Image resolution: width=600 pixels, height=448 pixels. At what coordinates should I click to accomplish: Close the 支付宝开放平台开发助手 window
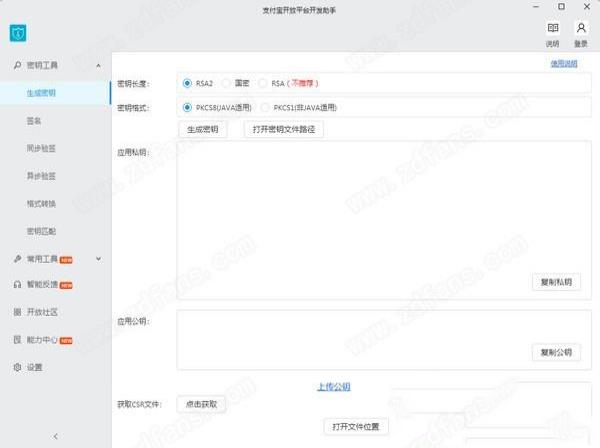coord(587,7)
